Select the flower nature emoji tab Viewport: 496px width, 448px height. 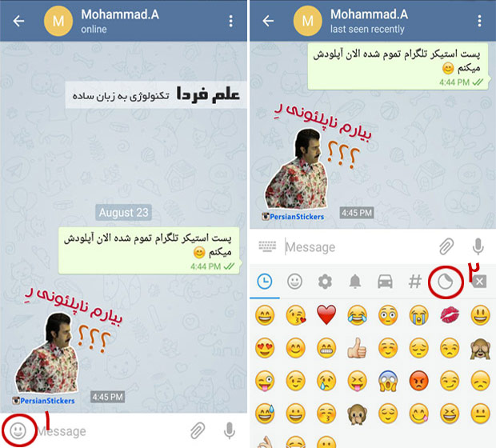click(325, 282)
